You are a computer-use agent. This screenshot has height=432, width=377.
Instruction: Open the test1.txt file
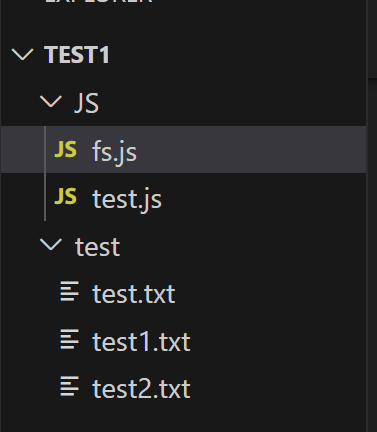tap(183, 340)
